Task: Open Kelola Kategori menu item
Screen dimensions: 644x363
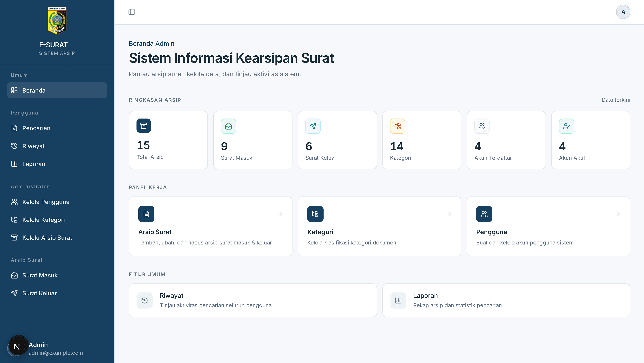Action: tap(57, 220)
